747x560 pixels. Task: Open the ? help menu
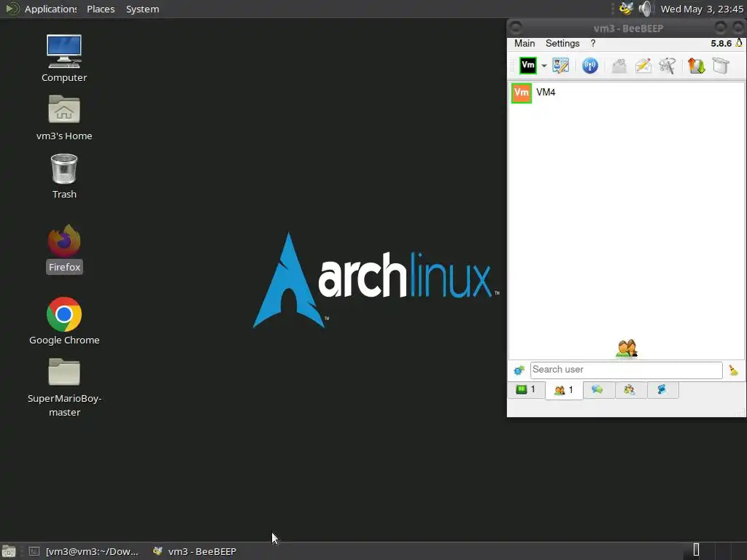click(x=593, y=43)
